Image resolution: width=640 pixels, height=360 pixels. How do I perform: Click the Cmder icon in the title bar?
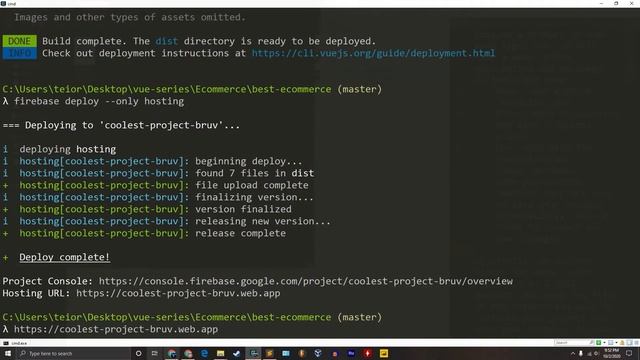[3, 3]
